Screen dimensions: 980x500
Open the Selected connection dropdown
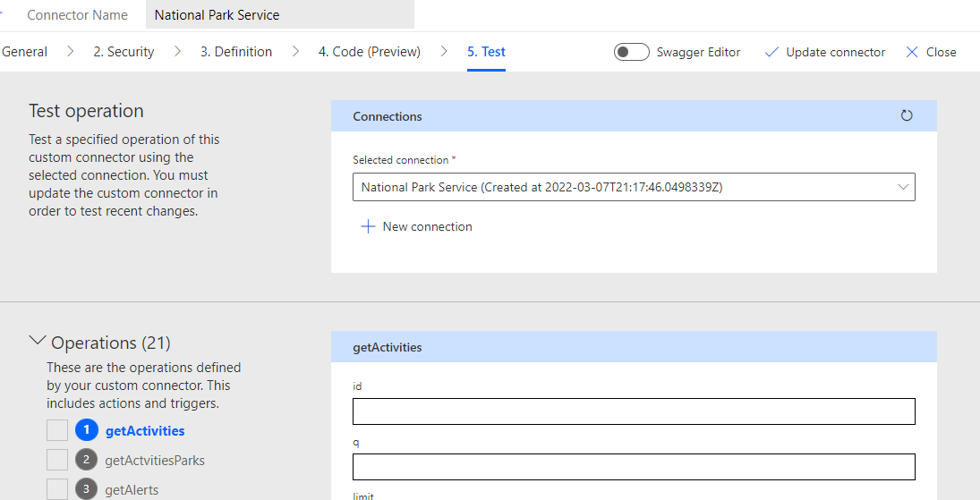(x=634, y=187)
